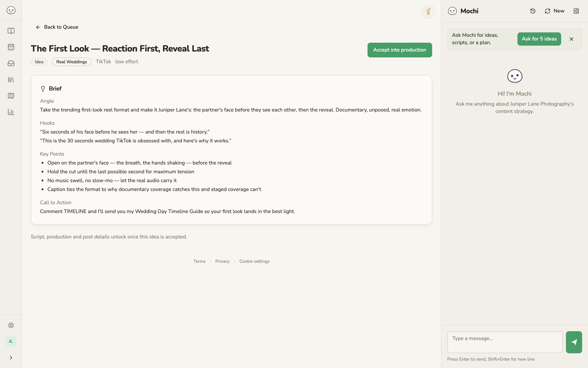Screen dimensions: 588x368
Task: Open the book icon in the sidebar
Action: [11, 31]
